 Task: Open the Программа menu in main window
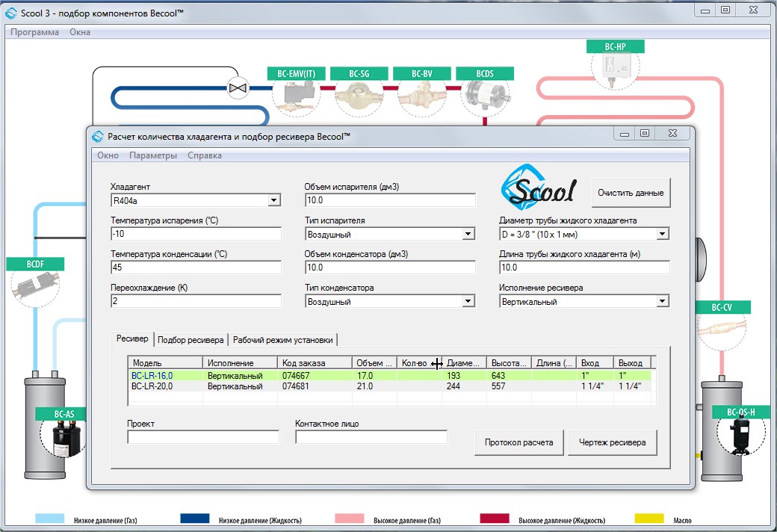pos(34,32)
